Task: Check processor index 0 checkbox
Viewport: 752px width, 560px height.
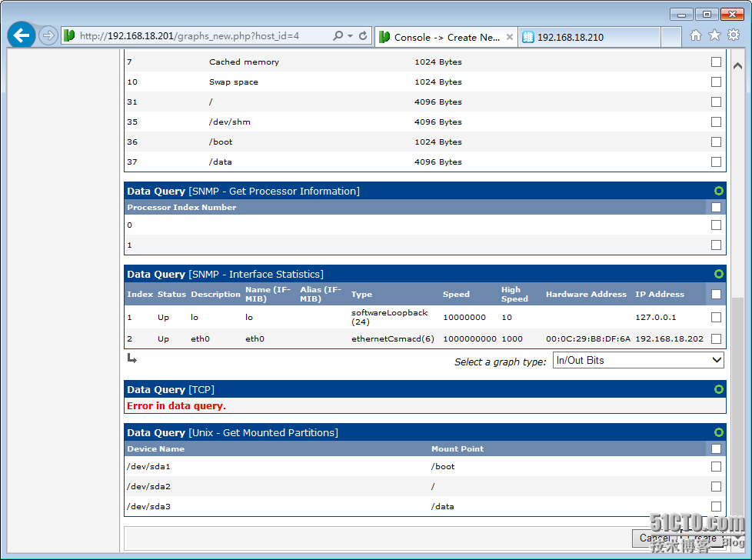Action: (x=716, y=225)
